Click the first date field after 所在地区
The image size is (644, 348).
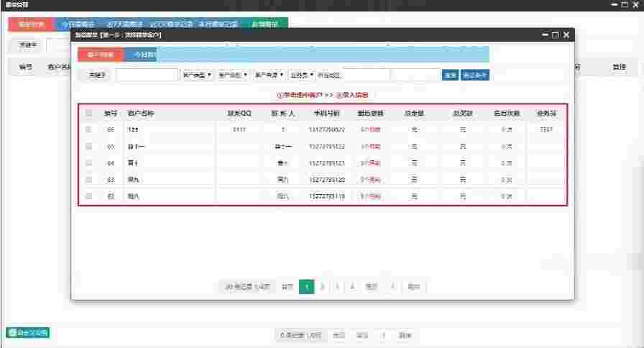tap(367, 75)
